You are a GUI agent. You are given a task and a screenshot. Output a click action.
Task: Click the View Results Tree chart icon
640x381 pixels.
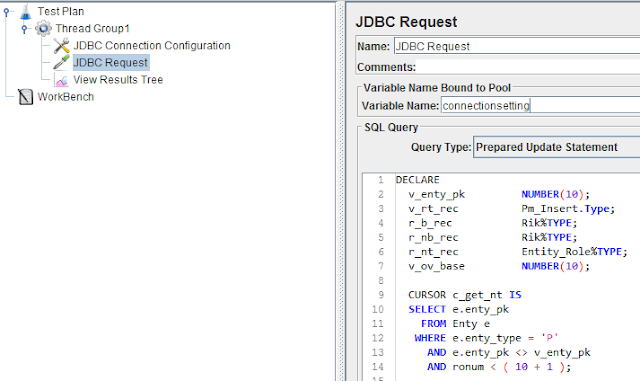coord(61,80)
